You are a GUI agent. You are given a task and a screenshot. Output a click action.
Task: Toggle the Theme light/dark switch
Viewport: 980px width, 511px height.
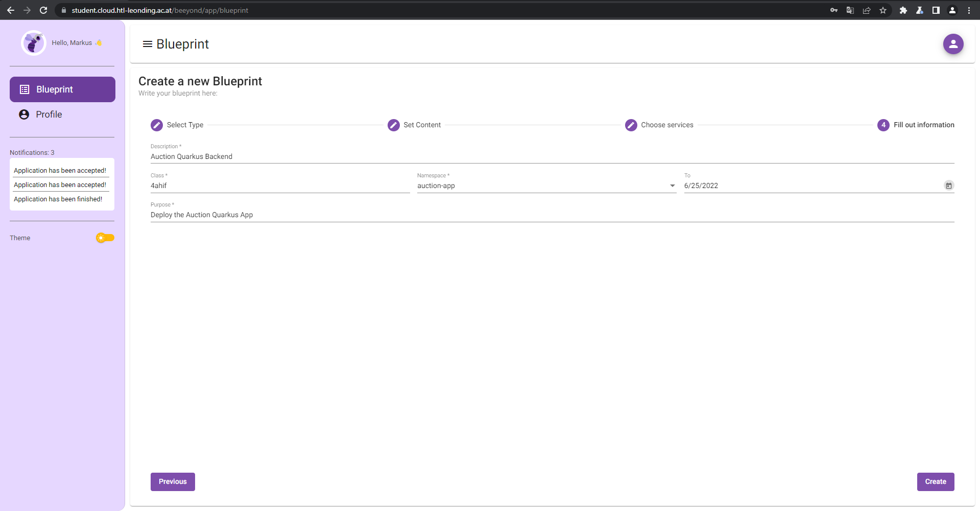tap(105, 238)
